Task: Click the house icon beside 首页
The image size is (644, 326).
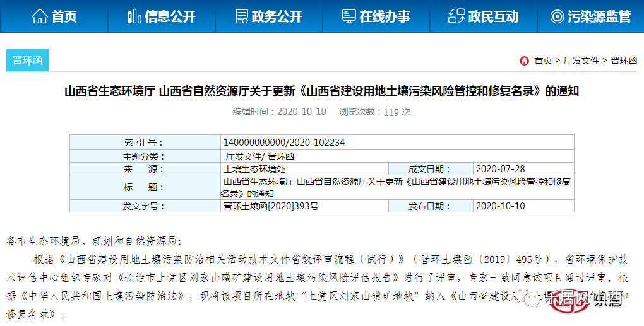Action: pos(39,16)
